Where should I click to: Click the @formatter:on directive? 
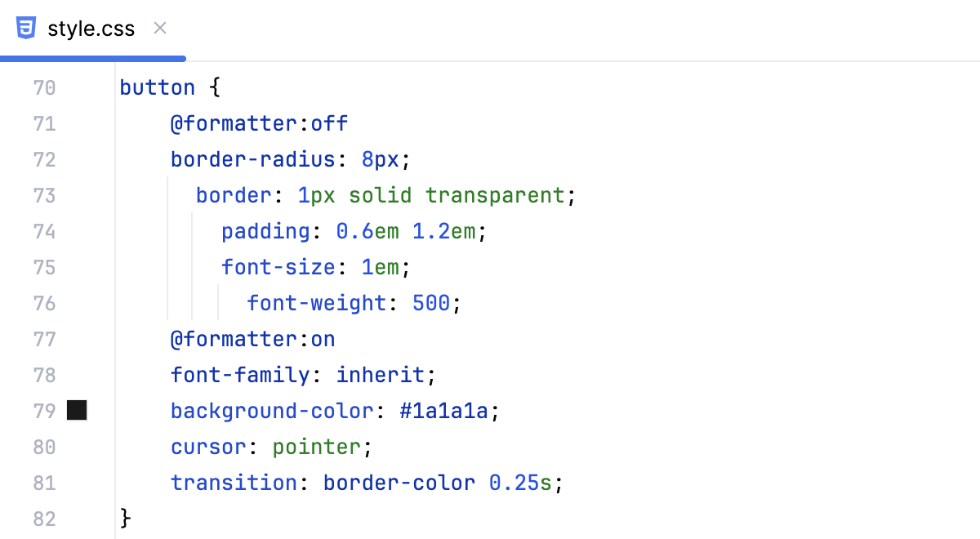[252, 339]
